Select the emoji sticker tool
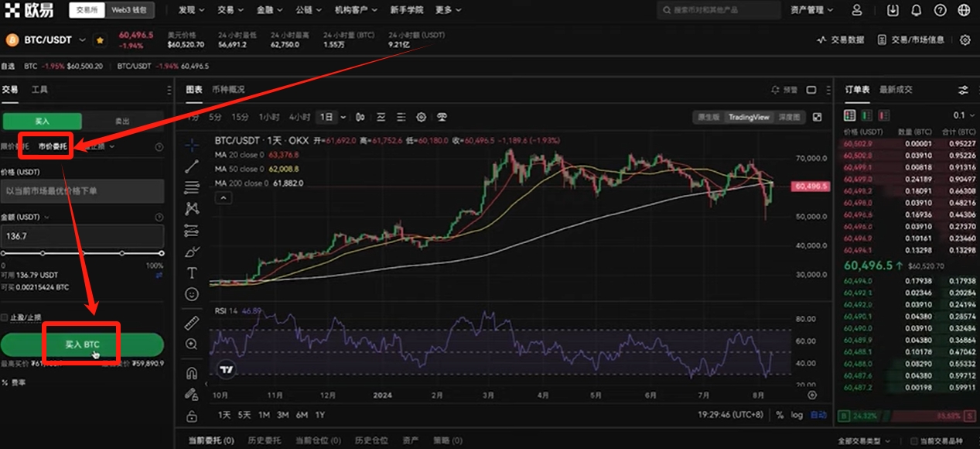This screenshot has width=980, height=449. [192, 294]
